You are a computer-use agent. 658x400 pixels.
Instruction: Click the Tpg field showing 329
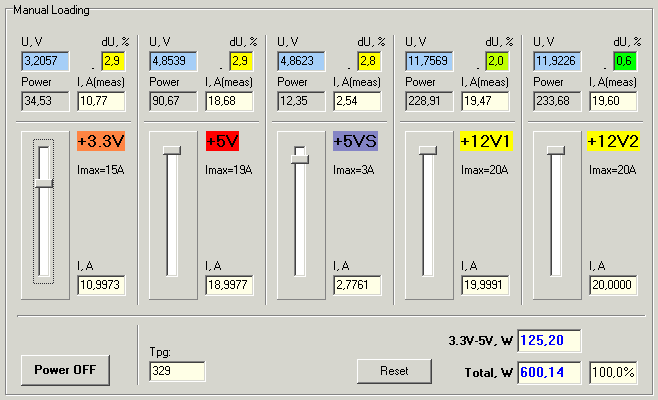(x=177, y=371)
